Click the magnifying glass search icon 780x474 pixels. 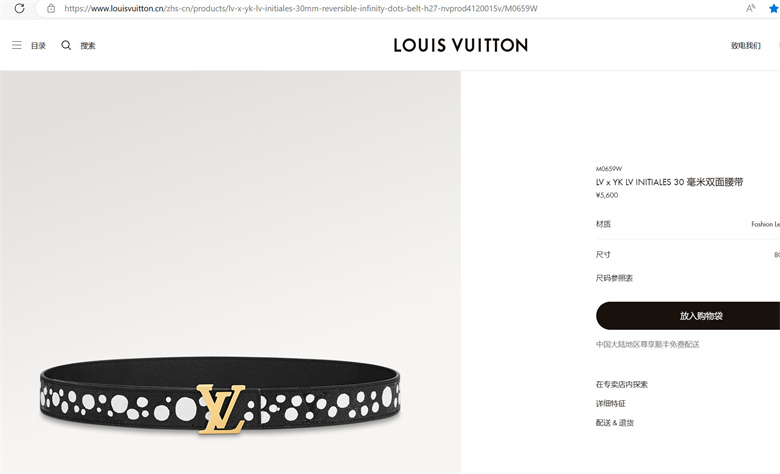tap(66, 45)
